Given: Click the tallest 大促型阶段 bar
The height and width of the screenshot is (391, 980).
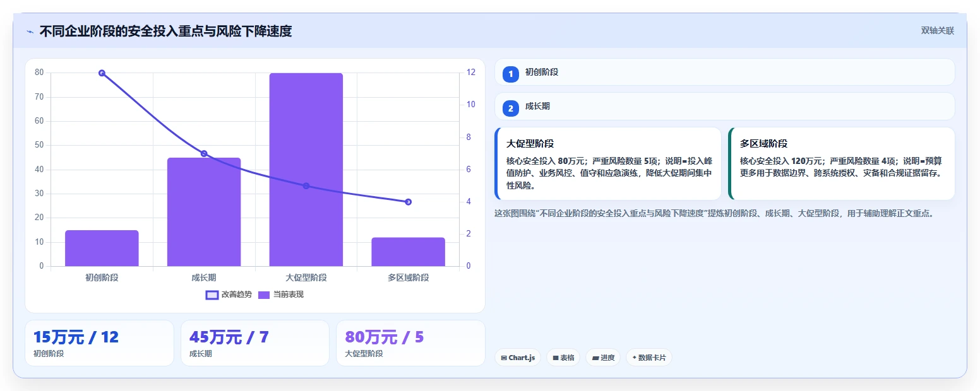Looking at the screenshot, I should tap(306, 170).
